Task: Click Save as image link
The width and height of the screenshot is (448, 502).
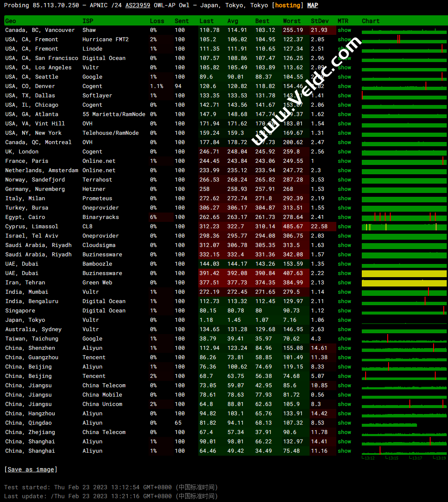Action: coord(31,469)
